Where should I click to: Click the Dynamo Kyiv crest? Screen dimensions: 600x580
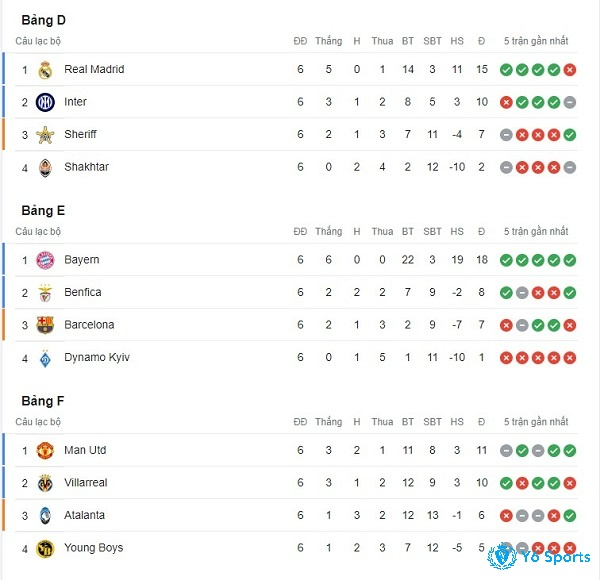(x=45, y=358)
